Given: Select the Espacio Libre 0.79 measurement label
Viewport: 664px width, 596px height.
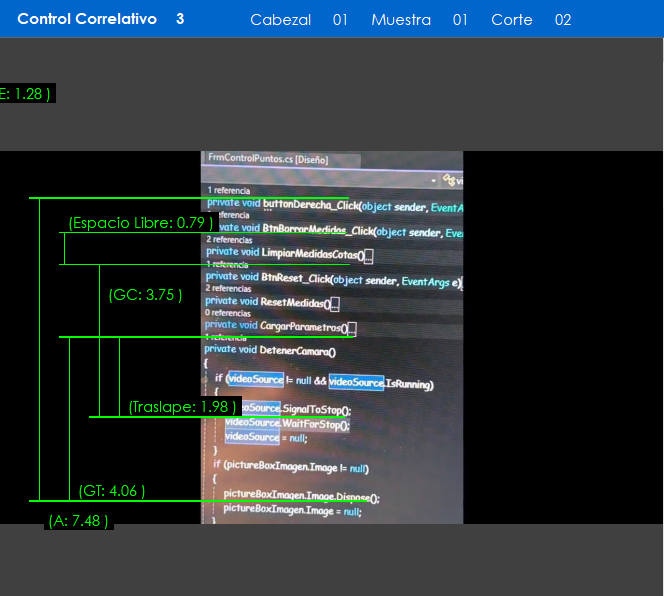Looking at the screenshot, I should (141, 222).
